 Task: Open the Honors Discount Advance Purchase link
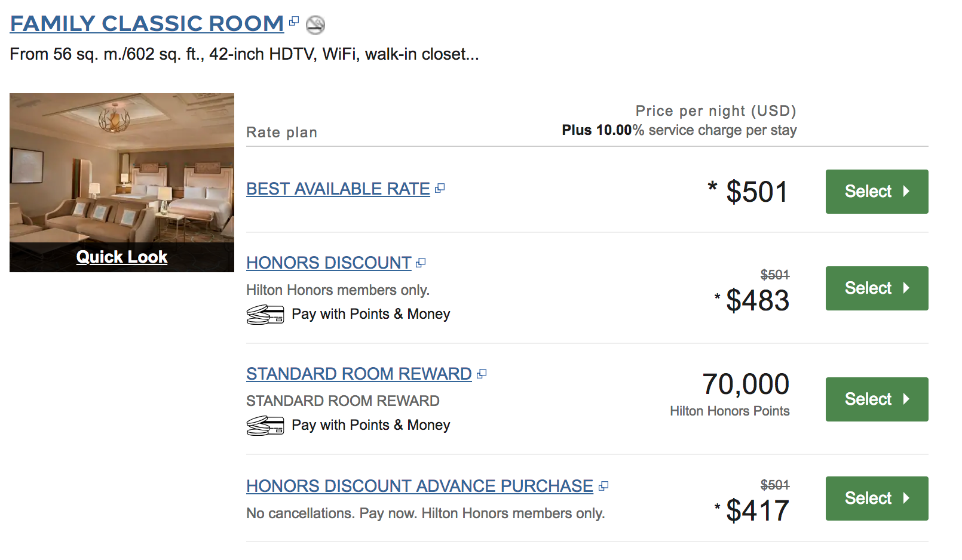tap(419, 486)
